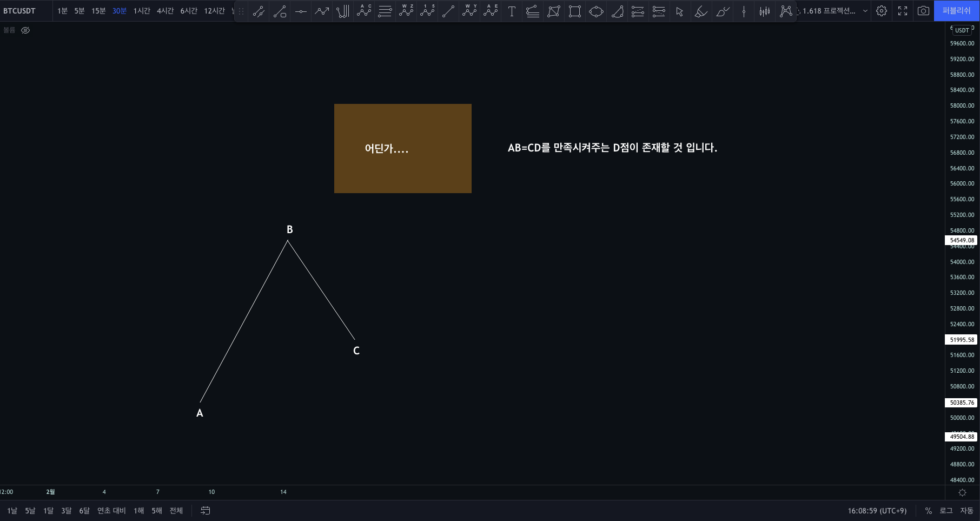This screenshot has width=980, height=521.
Task: Open timezone menu showing 16:08:59 (UTC+9)
Action: coord(877,511)
